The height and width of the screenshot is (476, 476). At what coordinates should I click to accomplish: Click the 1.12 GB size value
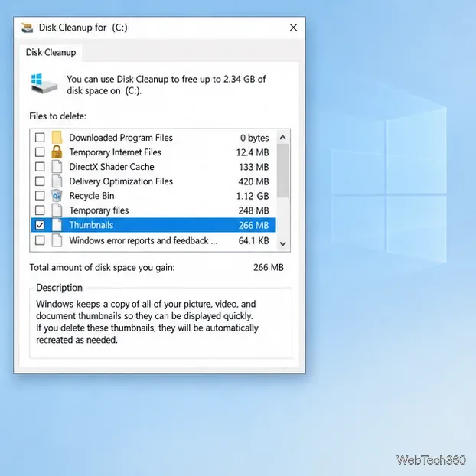point(253,196)
